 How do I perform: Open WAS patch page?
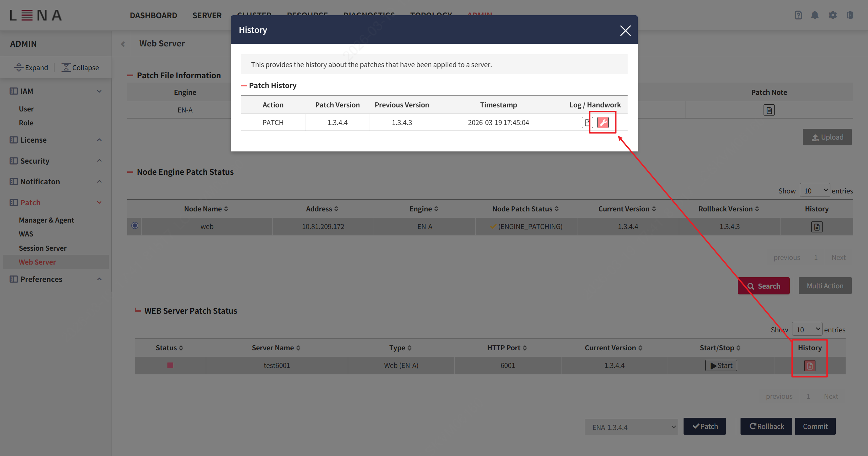tap(26, 234)
